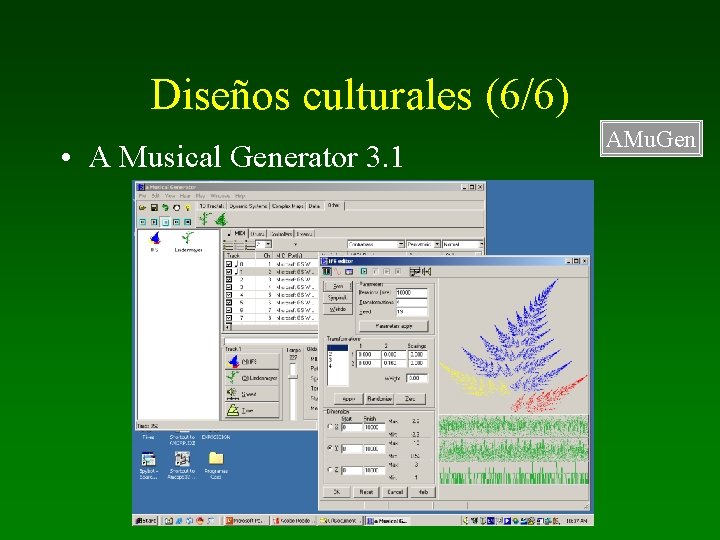
Task: Click the yellow lightbulb icon
Action: coord(187,208)
